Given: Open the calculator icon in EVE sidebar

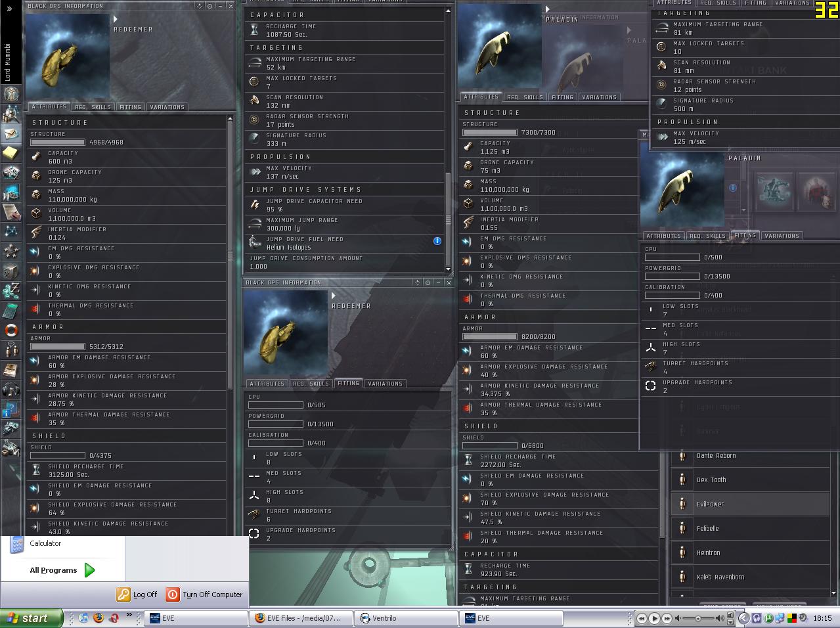Looking at the screenshot, I should point(11,310).
